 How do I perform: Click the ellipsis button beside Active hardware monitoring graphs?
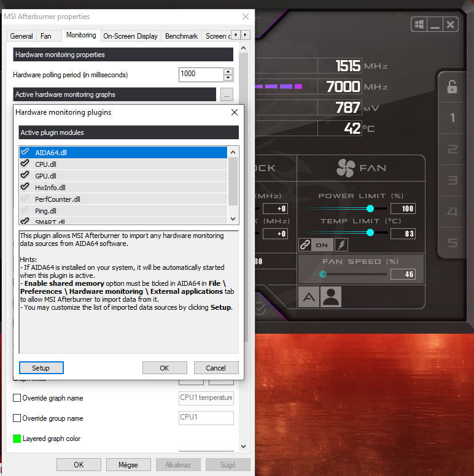pyautogui.click(x=227, y=94)
